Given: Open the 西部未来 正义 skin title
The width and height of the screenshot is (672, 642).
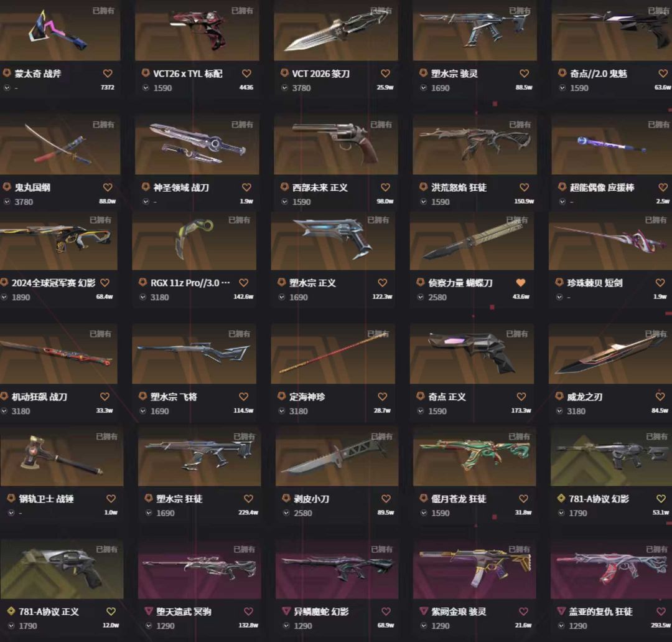Looking at the screenshot, I should [x=320, y=188].
